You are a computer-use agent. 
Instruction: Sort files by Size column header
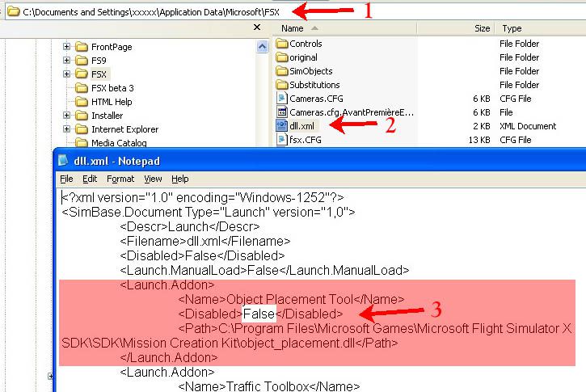point(456,28)
